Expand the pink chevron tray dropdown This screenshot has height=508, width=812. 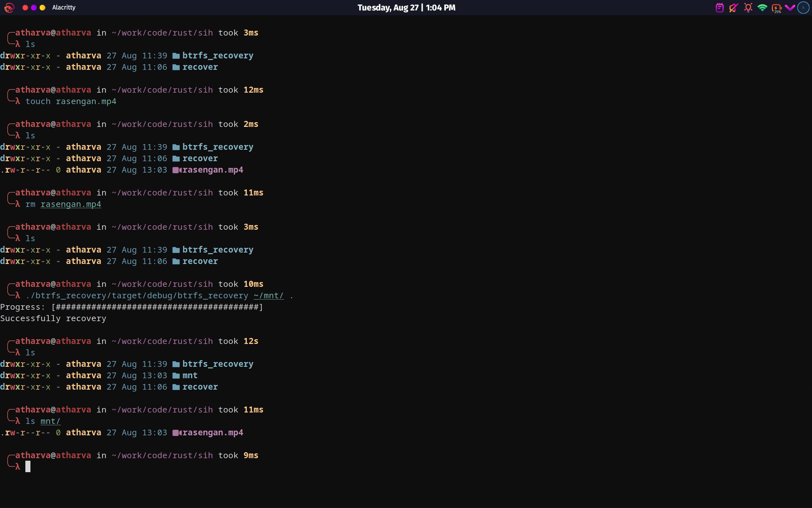coord(790,8)
